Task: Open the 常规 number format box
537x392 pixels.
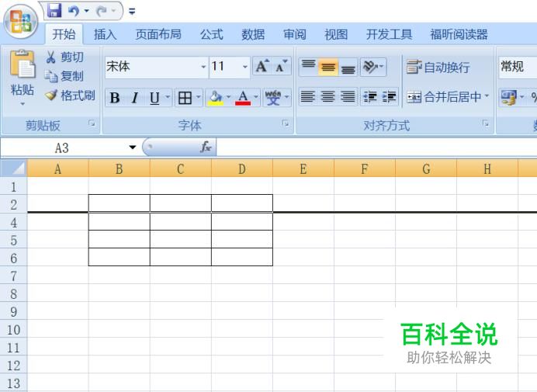Action: pos(517,67)
